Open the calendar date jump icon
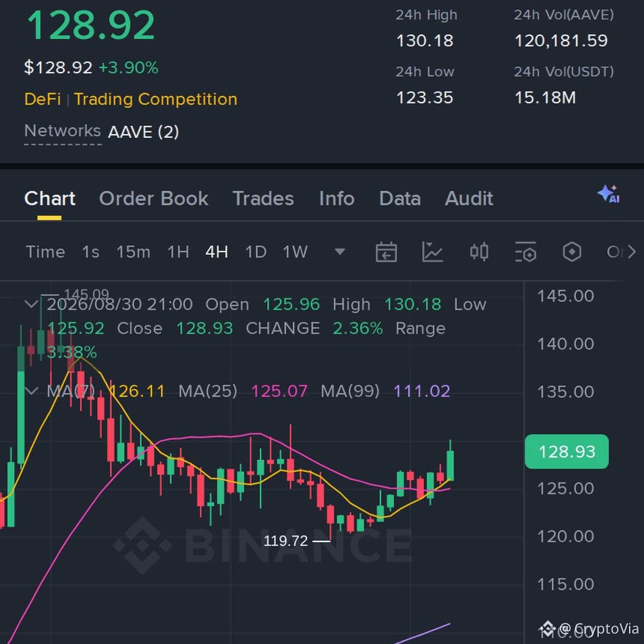The height and width of the screenshot is (644, 644). [x=386, y=252]
